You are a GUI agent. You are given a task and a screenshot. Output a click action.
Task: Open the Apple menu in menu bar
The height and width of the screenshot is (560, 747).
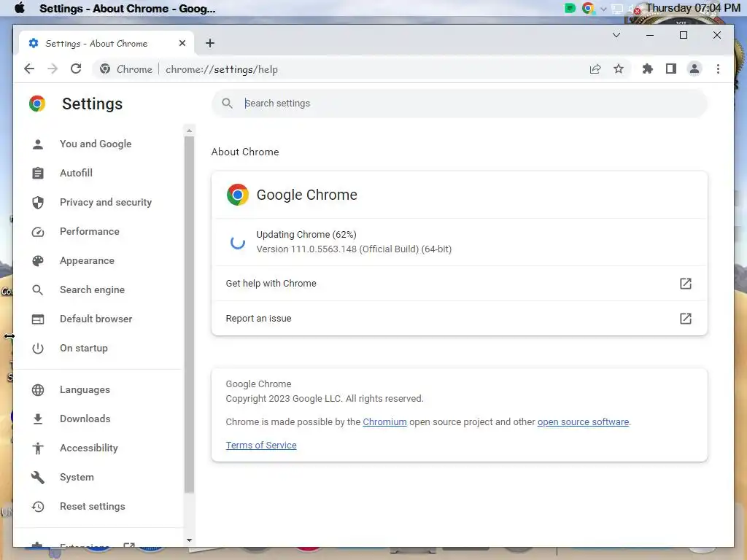(20, 8)
